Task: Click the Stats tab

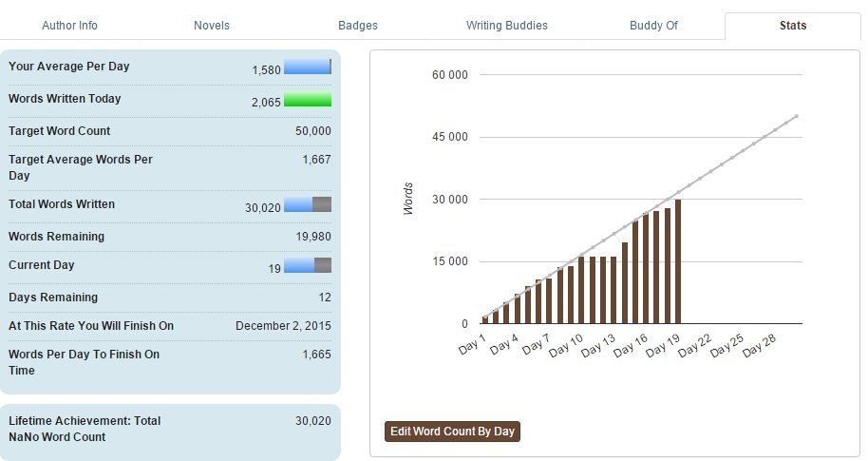Action: 792,26
